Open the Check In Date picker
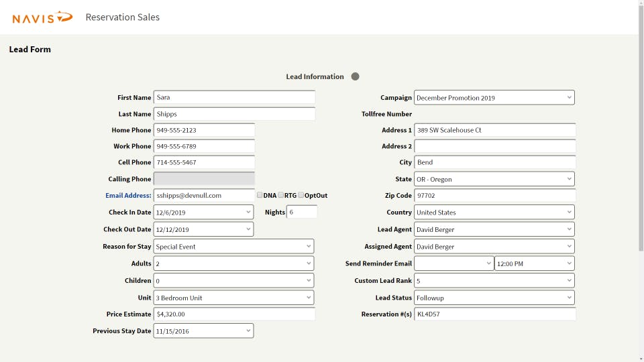Image resolution: width=644 pixels, height=362 pixels. pos(203,213)
